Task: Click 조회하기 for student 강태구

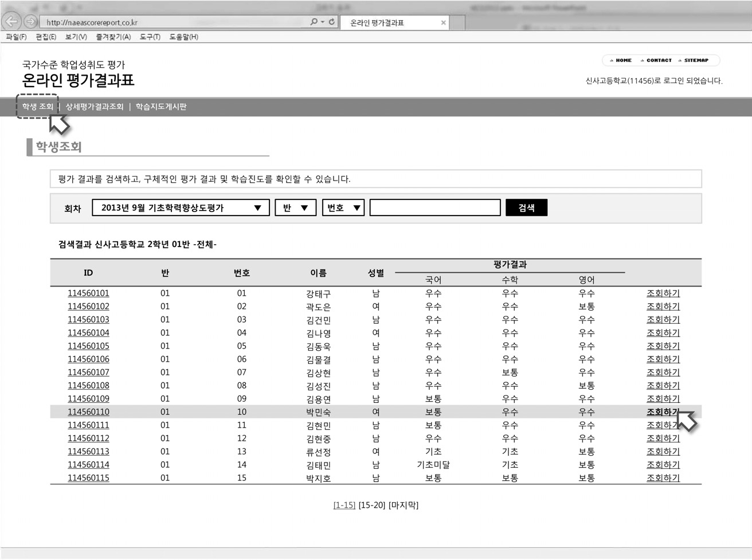Action: [x=663, y=293]
